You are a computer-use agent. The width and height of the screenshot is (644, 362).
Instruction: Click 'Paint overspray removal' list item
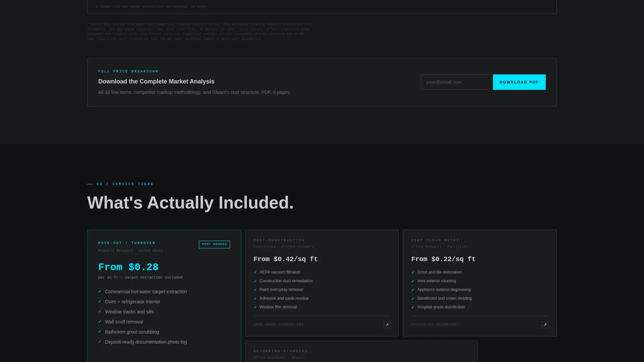coord(281,290)
